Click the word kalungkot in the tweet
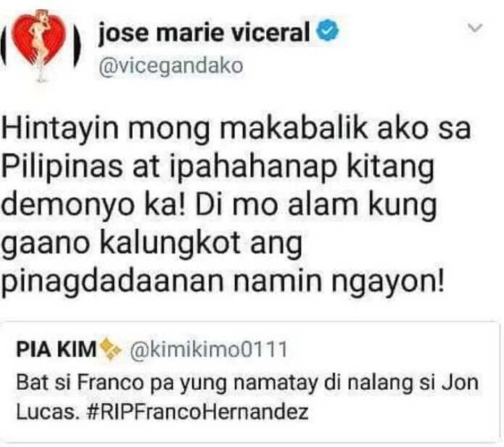This screenshot has width=504, height=447. [x=170, y=243]
